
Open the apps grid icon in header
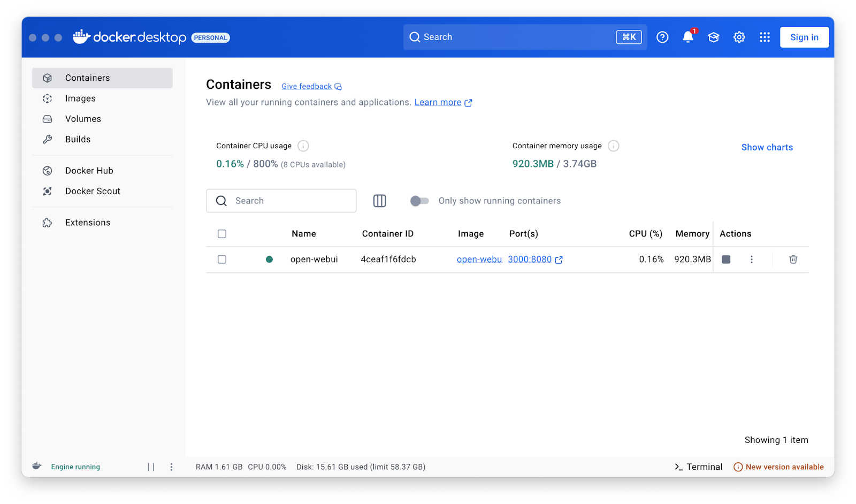tap(765, 37)
